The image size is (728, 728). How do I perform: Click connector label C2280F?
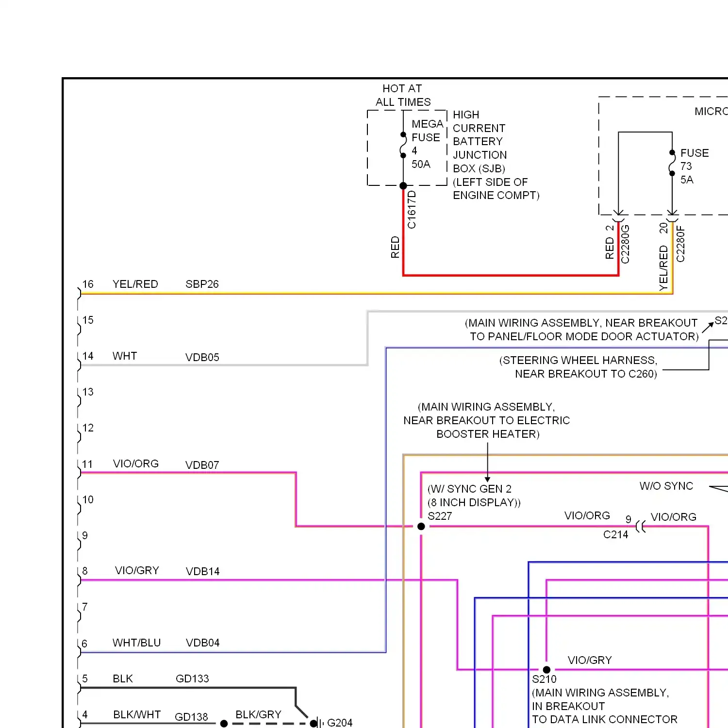click(x=680, y=244)
